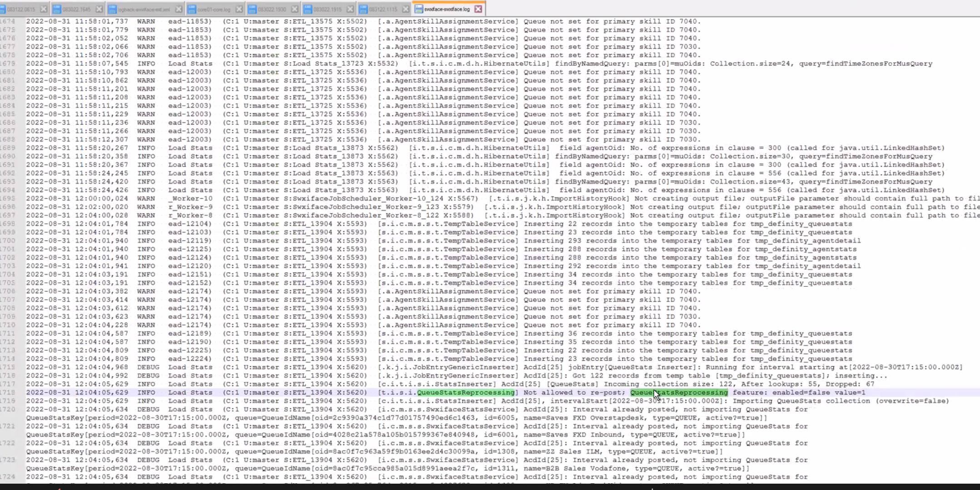
Task: Open the 083022.1645 tab
Action: [76, 9]
